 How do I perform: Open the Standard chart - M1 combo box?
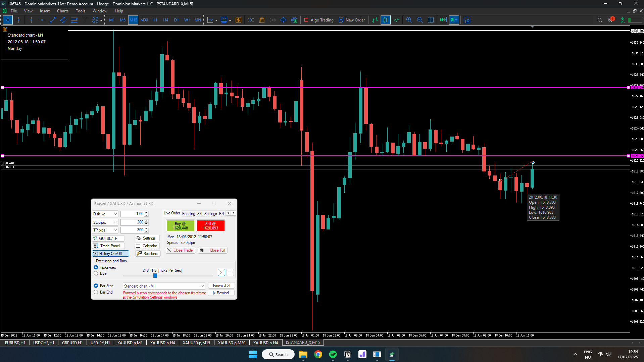164,286
